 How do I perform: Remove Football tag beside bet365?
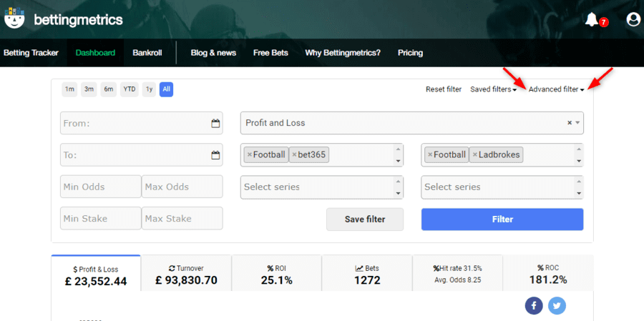pos(249,154)
